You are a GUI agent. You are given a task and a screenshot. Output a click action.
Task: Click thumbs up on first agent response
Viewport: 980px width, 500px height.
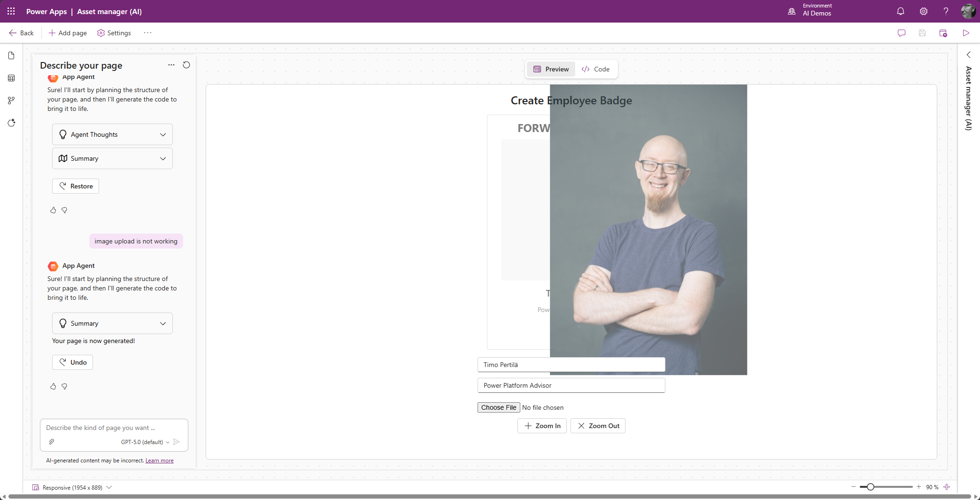click(x=53, y=210)
